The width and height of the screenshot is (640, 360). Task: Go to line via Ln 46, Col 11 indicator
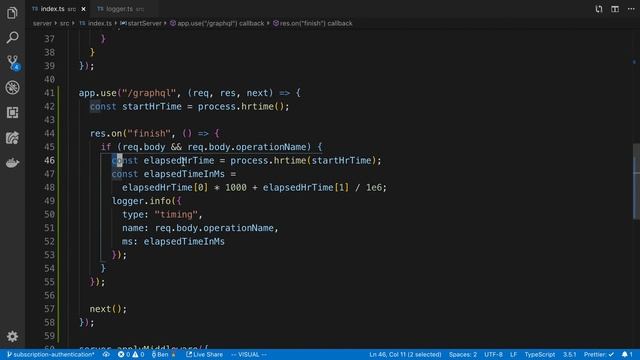point(405,354)
